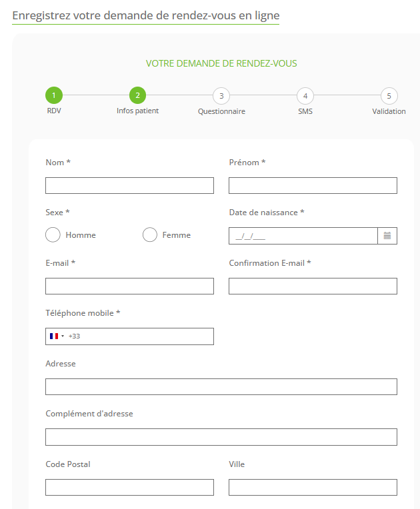Click the Téléphone mobile number field
Viewport: 420px width, 509px height.
click(x=143, y=336)
